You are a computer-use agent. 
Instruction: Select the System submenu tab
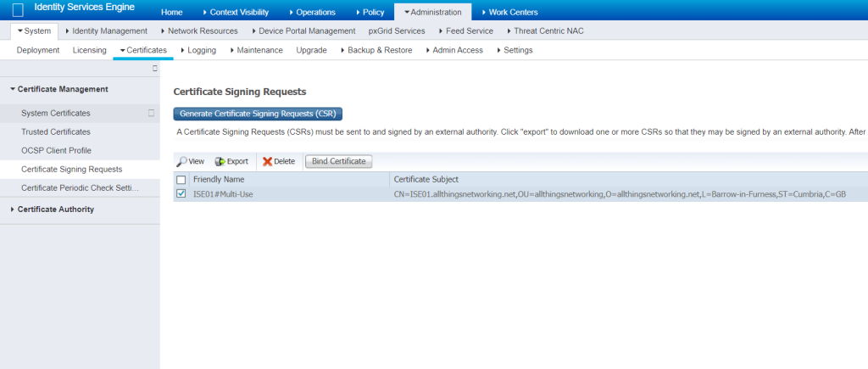coord(34,31)
